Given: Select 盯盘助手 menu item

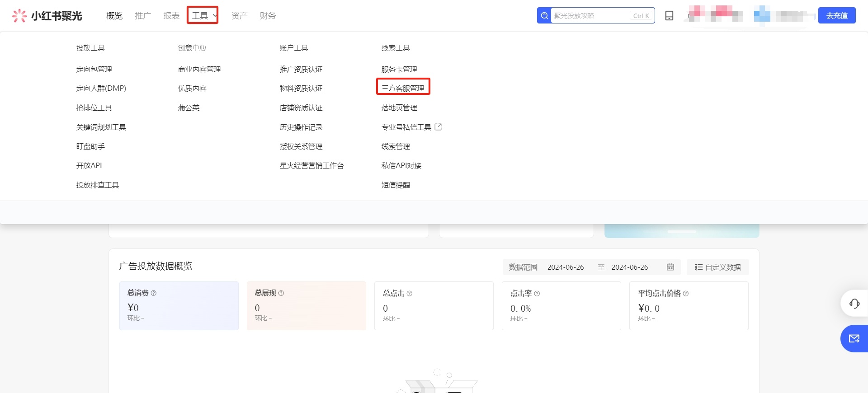Looking at the screenshot, I should pyautogui.click(x=90, y=147).
